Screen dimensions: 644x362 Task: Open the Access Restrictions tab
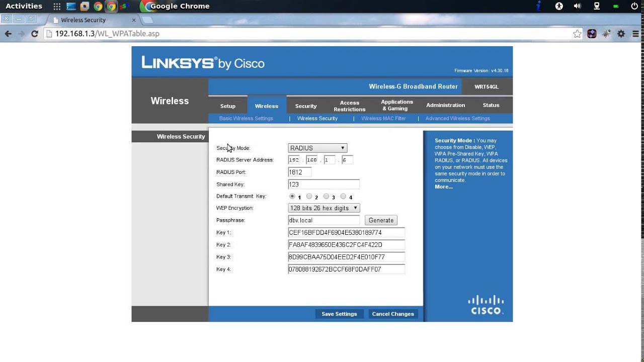pos(350,106)
